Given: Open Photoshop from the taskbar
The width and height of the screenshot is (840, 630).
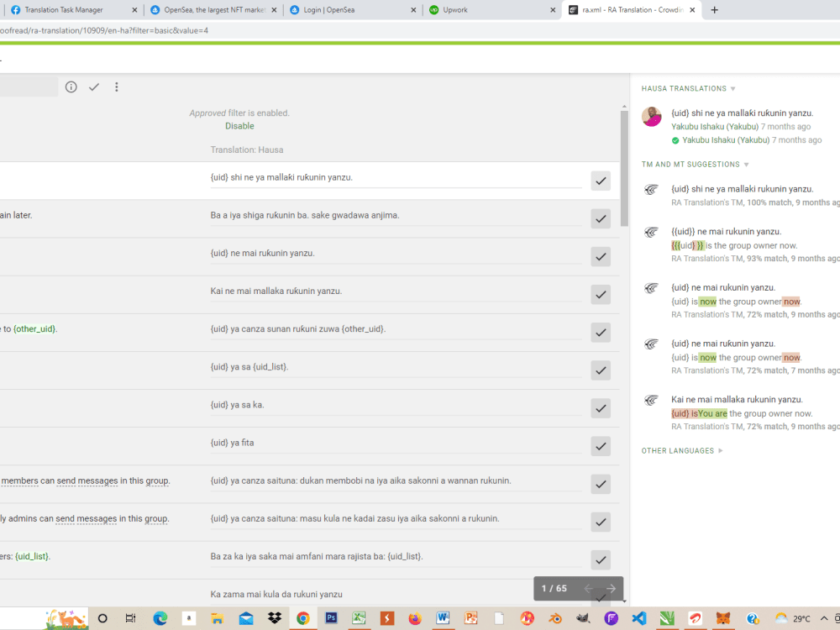Looking at the screenshot, I should 331,617.
